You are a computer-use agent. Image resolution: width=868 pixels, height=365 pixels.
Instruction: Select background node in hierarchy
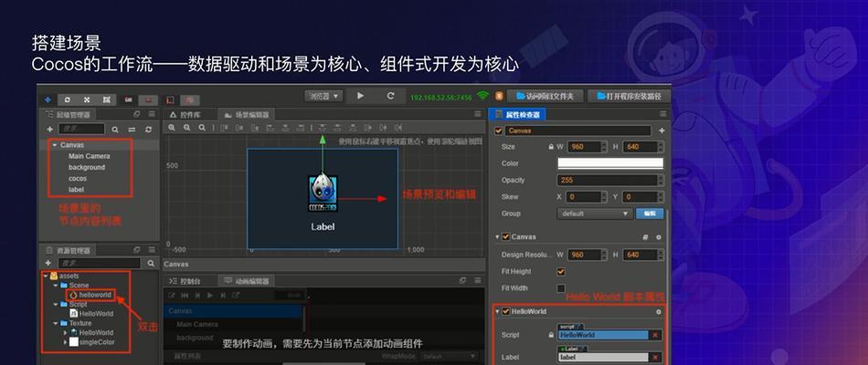[87, 167]
